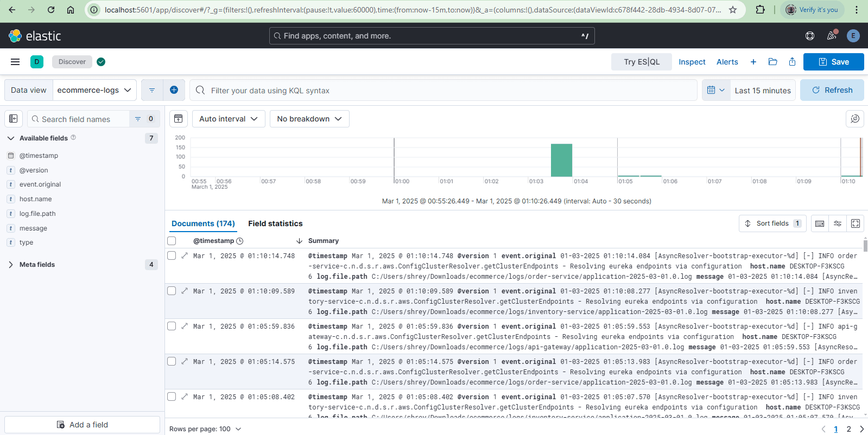Expand document from 01:05:14.575 row
868x435 pixels.
(x=185, y=361)
